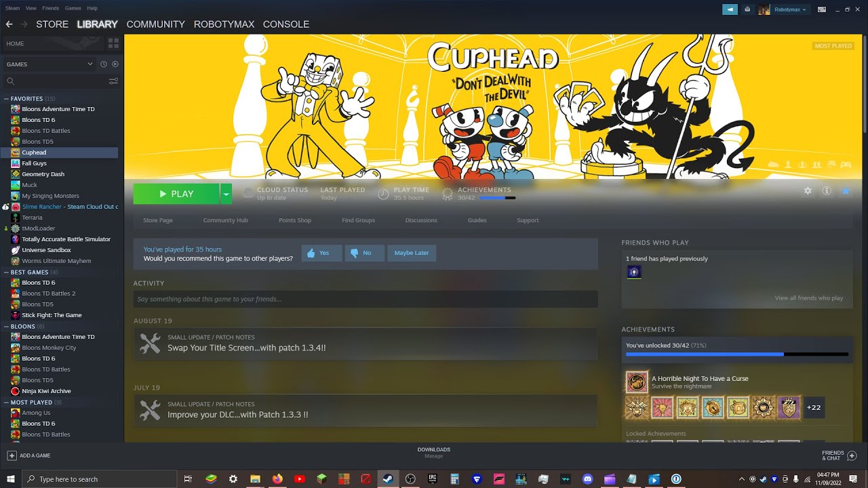Click the thumbs-up Yes recommendation button
Viewport: 868px width, 488px height.
321,253
